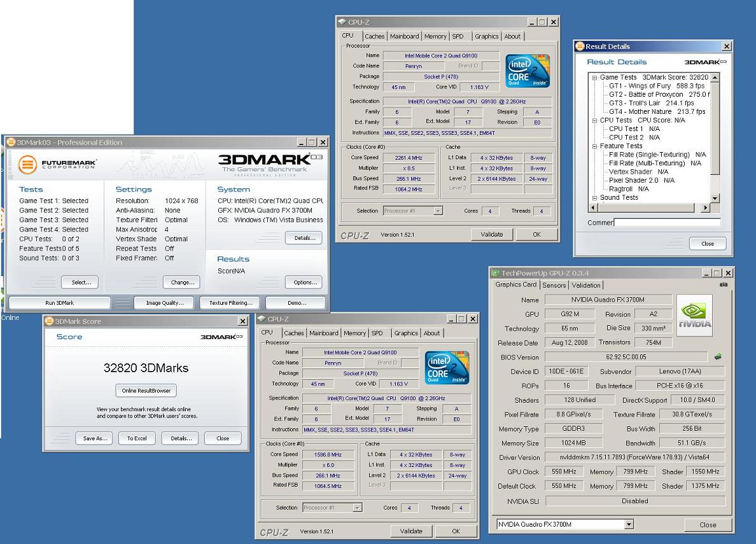The image size is (756, 544).
Task: Click the Demo... button
Action: [x=297, y=303]
